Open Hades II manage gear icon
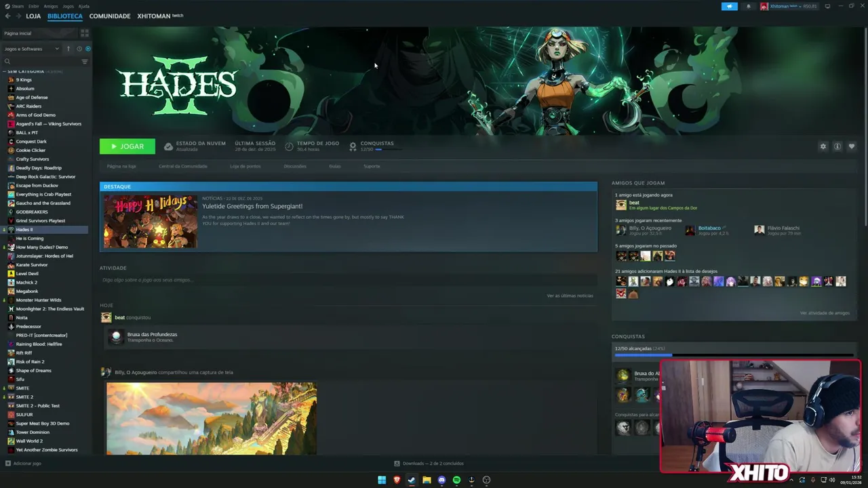This screenshot has width=868, height=488. 823,146
